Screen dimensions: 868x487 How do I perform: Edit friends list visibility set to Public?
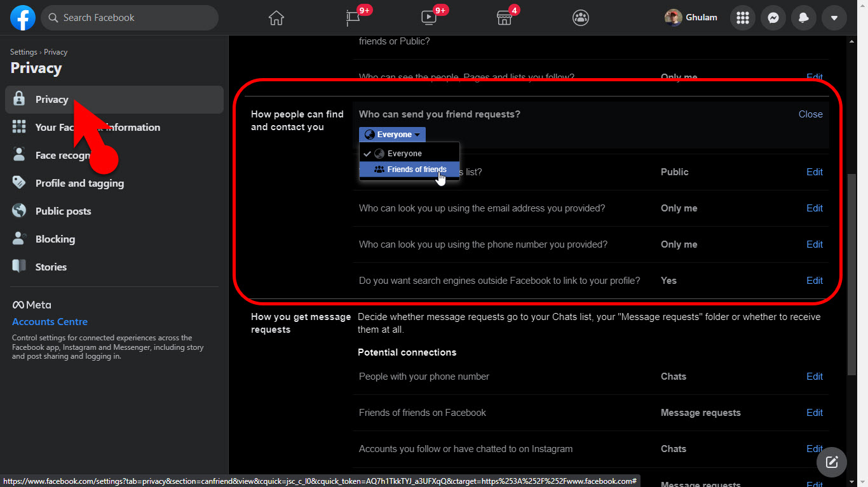[815, 172]
